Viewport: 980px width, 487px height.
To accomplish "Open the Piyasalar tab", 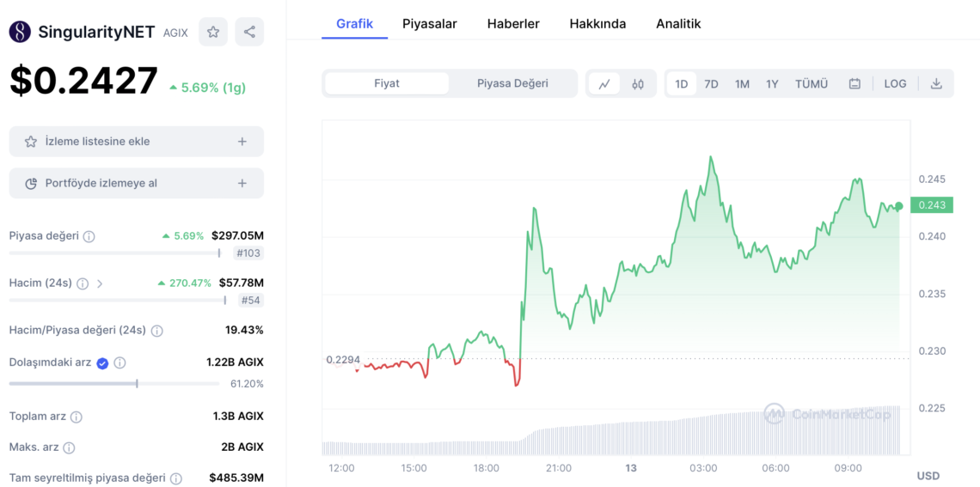I will tap(429, 24).
